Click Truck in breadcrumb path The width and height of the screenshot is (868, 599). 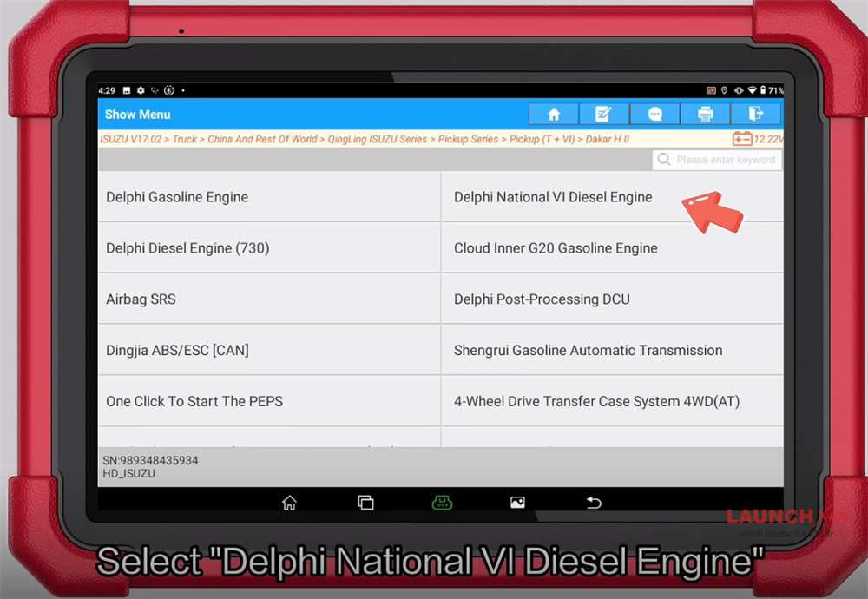[184, 139]
